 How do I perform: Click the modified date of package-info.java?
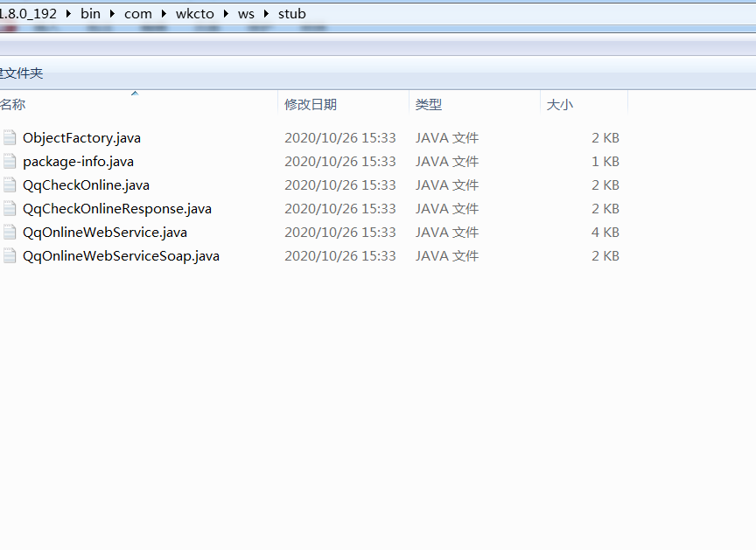pyautogui.click(x=339, y=162)
